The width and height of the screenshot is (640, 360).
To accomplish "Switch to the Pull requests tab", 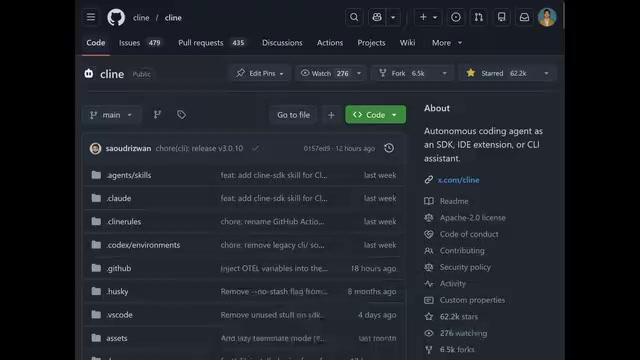I will 212,42.
